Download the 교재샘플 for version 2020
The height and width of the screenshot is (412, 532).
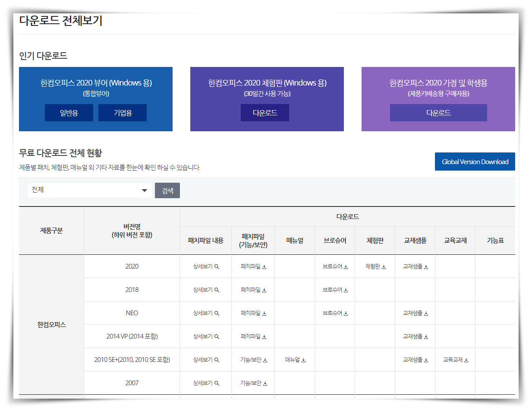[x=415, y=266]
